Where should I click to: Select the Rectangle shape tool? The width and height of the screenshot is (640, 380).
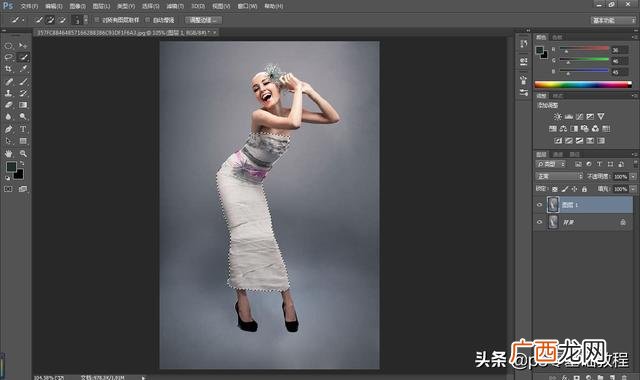pos(23,141)
